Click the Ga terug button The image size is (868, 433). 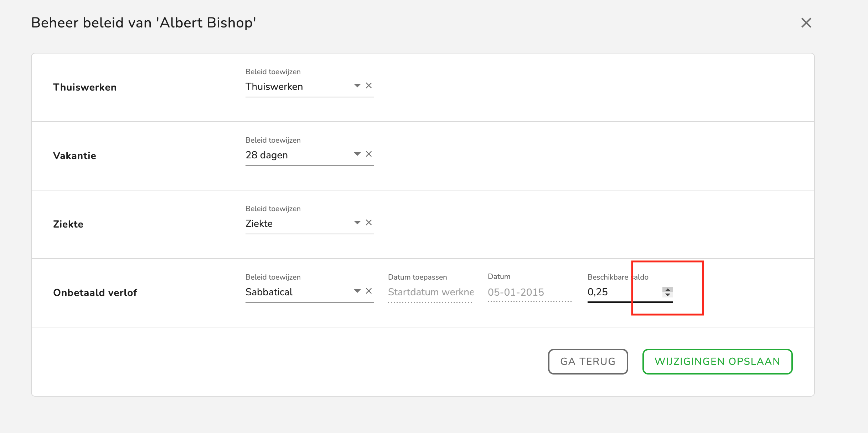588,361
